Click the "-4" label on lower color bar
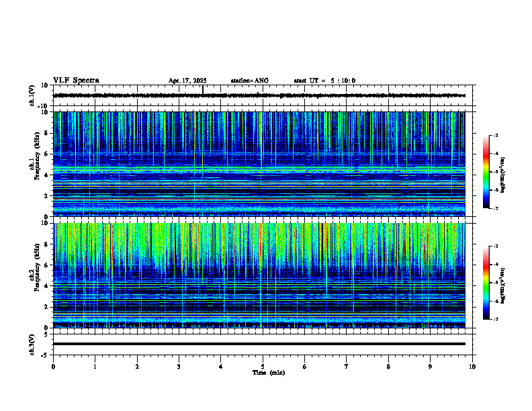 pos(495,265)
